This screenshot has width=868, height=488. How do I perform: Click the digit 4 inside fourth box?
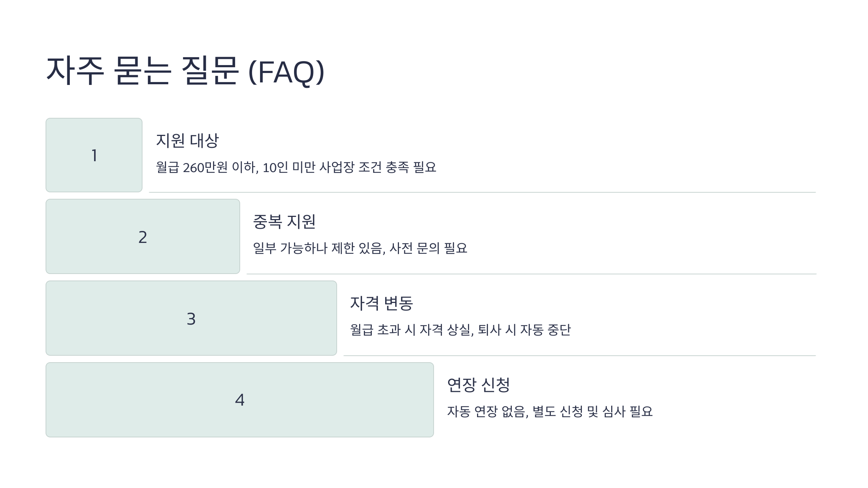click(x=240, y=400)
